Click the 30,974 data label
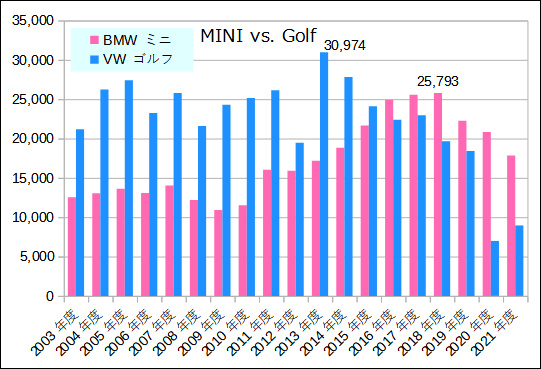 (345, 46)
